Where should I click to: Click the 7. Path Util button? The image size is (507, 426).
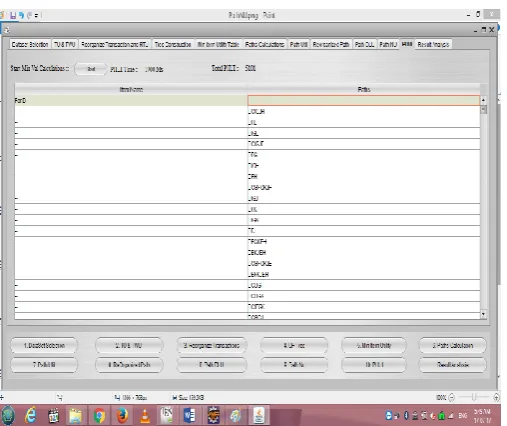coord(44,365)
